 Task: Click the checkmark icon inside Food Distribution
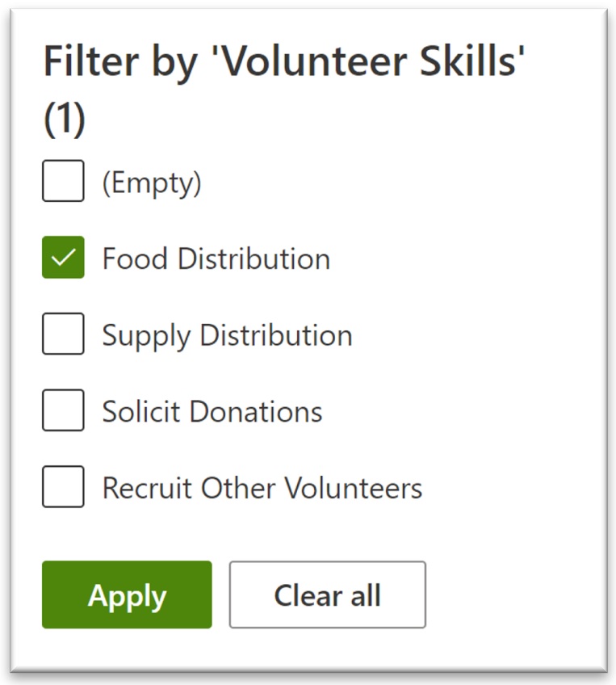click(x=62, y=258)
